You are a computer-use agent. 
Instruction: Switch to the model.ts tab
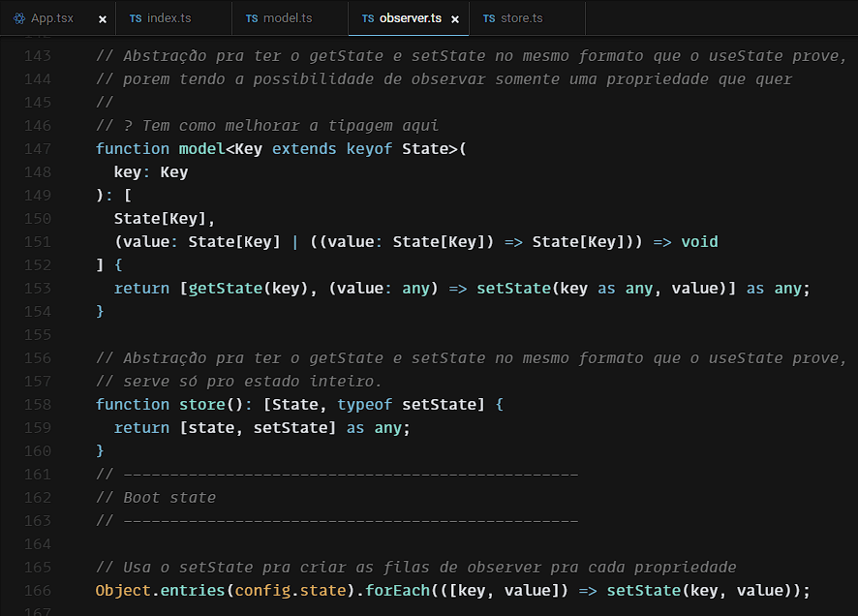[x=287, y=18]
